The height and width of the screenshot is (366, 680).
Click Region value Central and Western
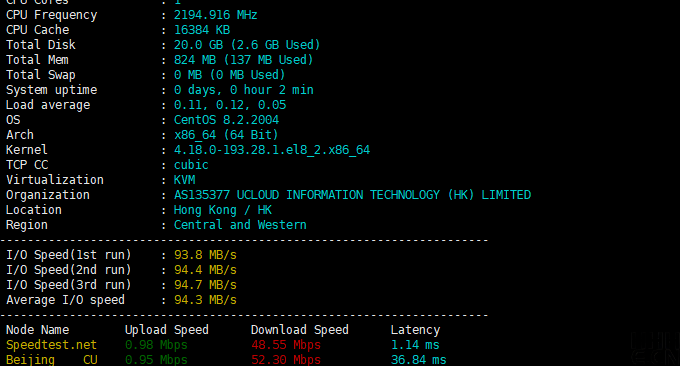[240, 225]
